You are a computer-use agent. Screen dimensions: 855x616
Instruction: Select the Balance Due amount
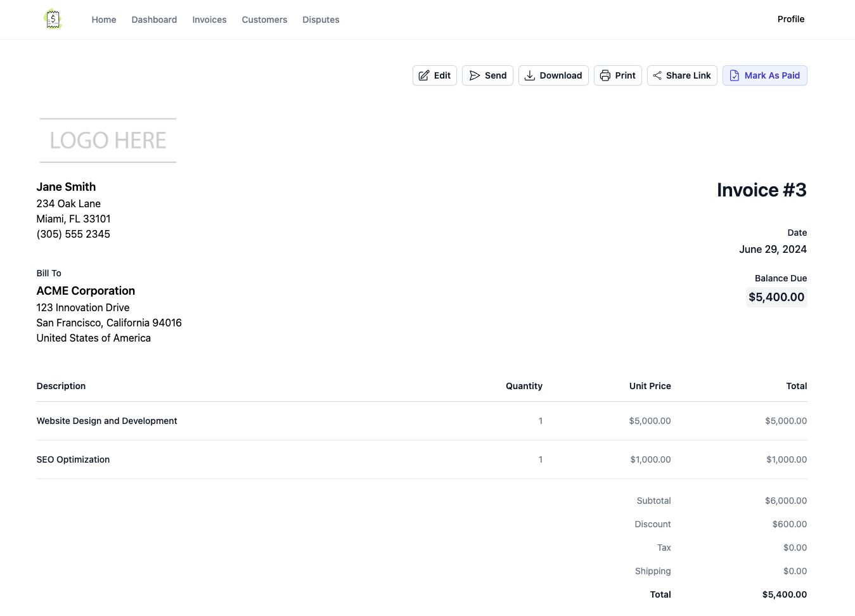point(776,297)
